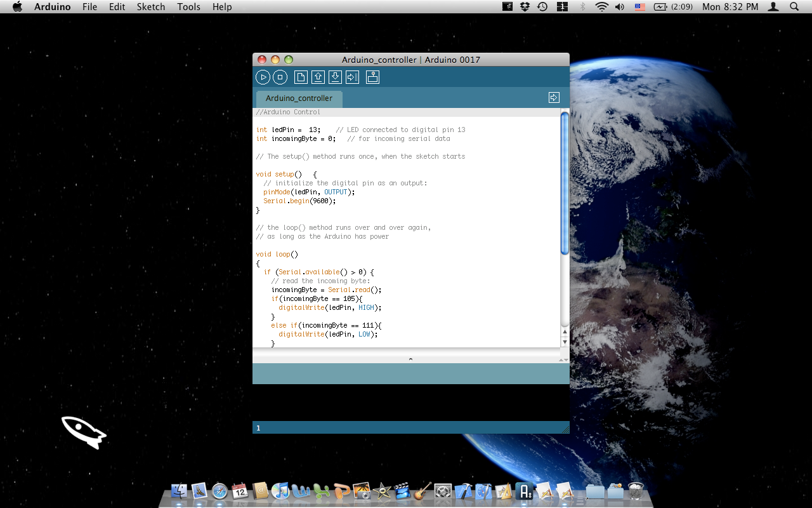
Task: Click the editor scroll down arrow
Action: (x=565, y=342)
